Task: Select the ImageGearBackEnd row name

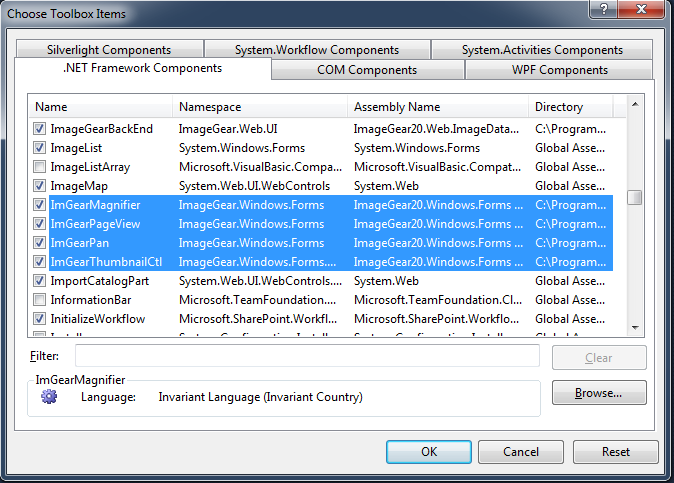Action: pos(101,128)
